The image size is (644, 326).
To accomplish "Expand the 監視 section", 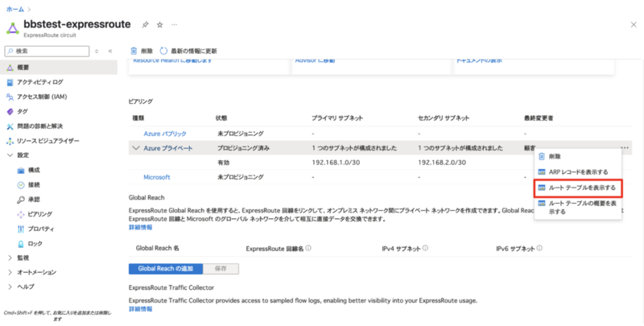I will [10, 258].
